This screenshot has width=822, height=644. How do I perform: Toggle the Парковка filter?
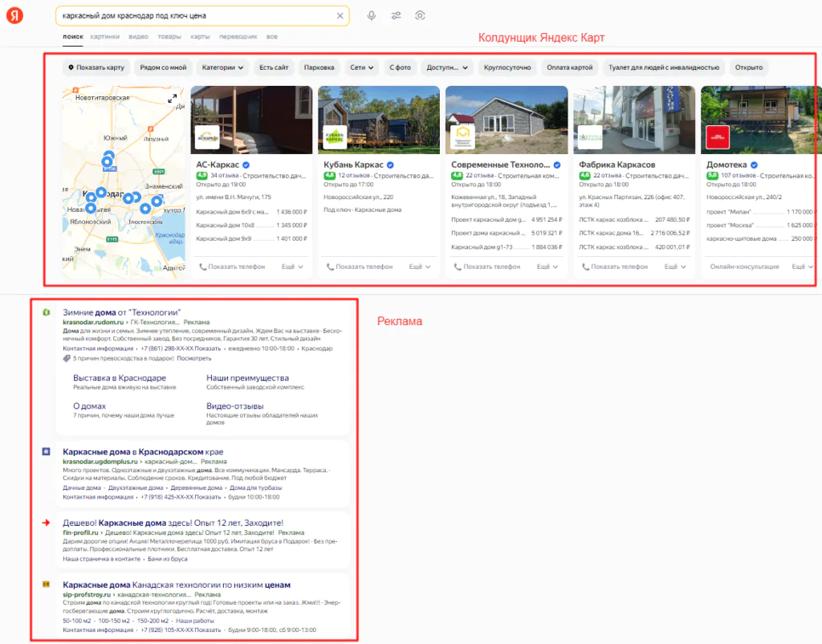pos(319,67)
